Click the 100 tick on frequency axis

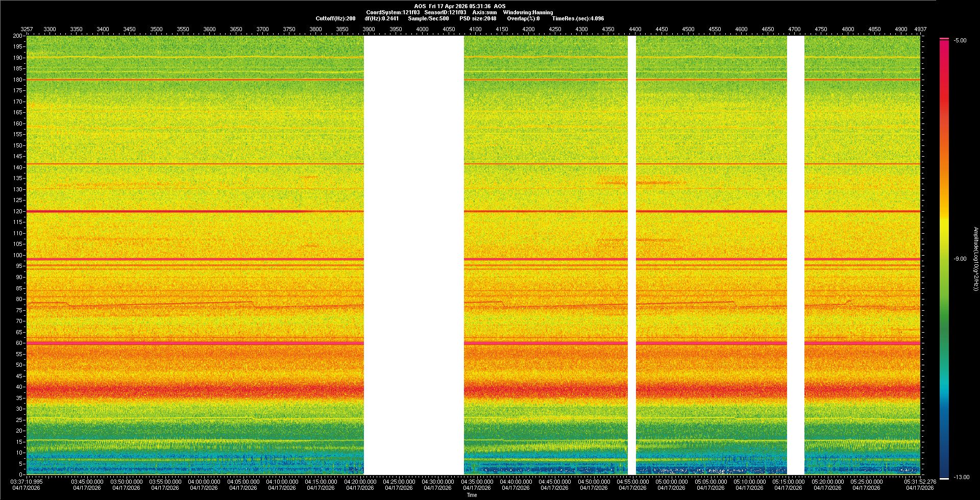coord(17,255)
